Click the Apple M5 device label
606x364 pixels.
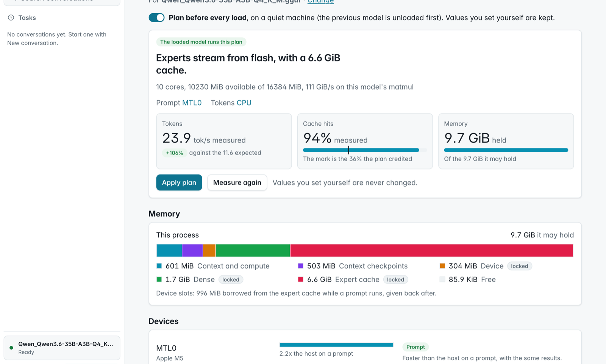(x=170, y=358)
